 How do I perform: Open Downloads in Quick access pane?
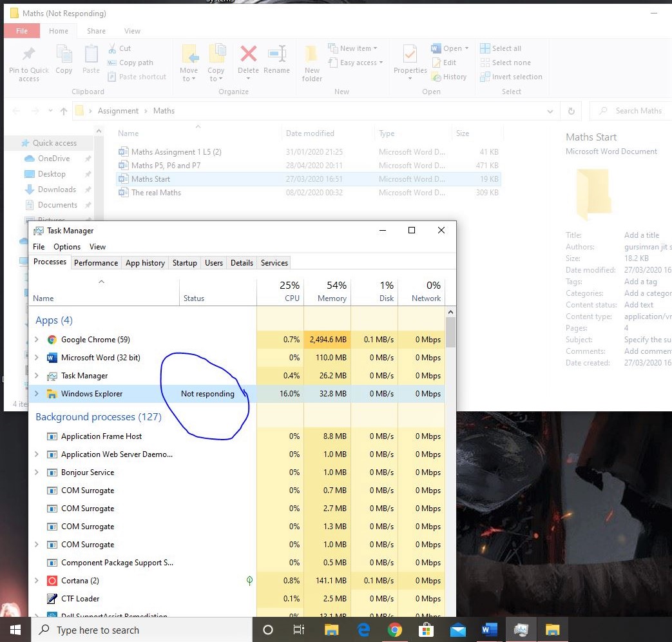click(x=57, y=190)
